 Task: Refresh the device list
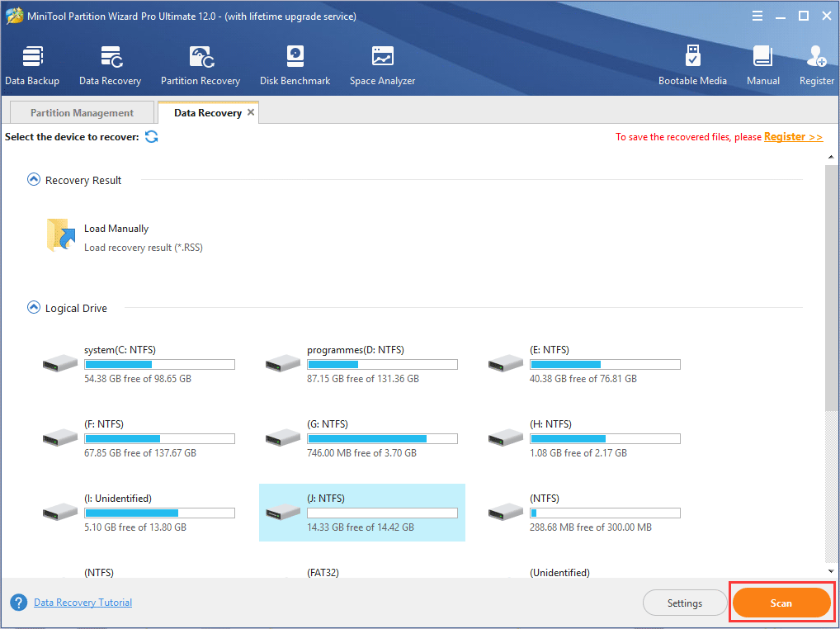[152, 137]
